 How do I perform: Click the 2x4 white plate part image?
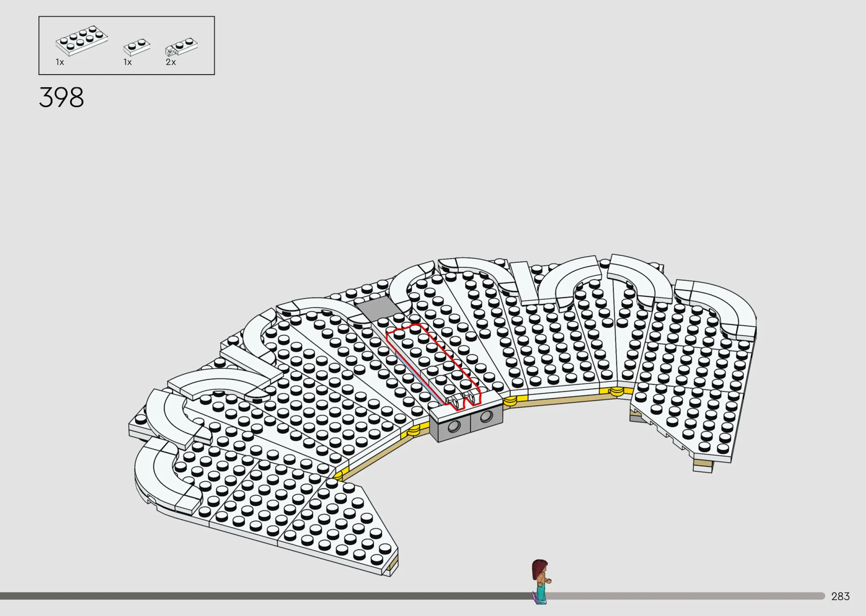click(x=82, y=40)
